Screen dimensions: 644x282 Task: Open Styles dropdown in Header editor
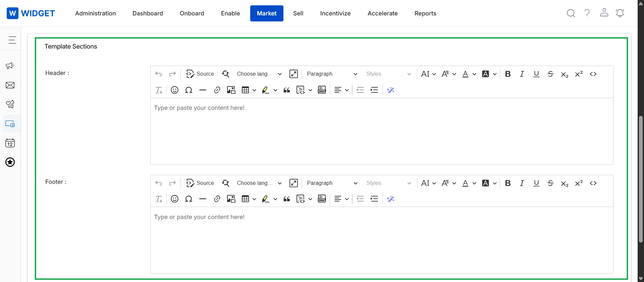(x=388, y=74)
